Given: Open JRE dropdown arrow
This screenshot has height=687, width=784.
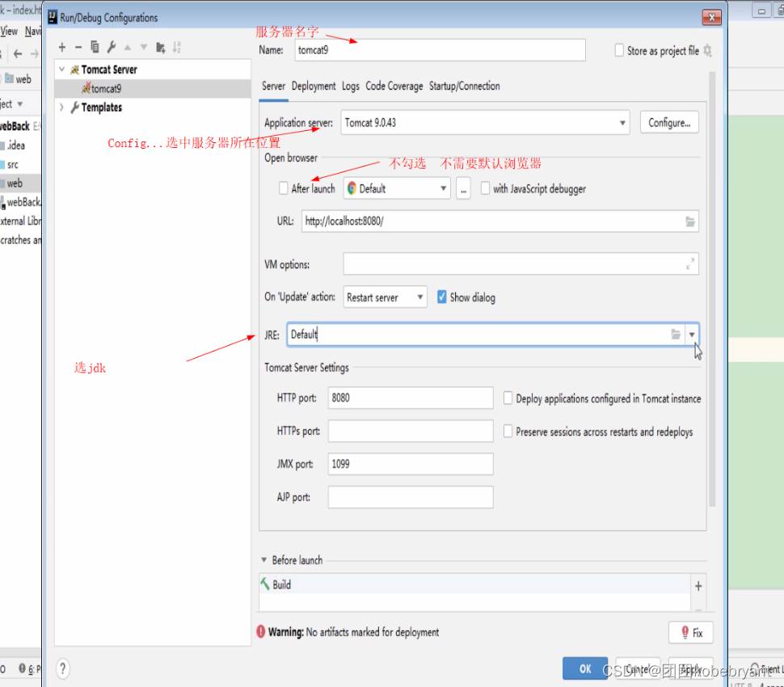Looking at the screenshot, I should [x=692, y=335].
